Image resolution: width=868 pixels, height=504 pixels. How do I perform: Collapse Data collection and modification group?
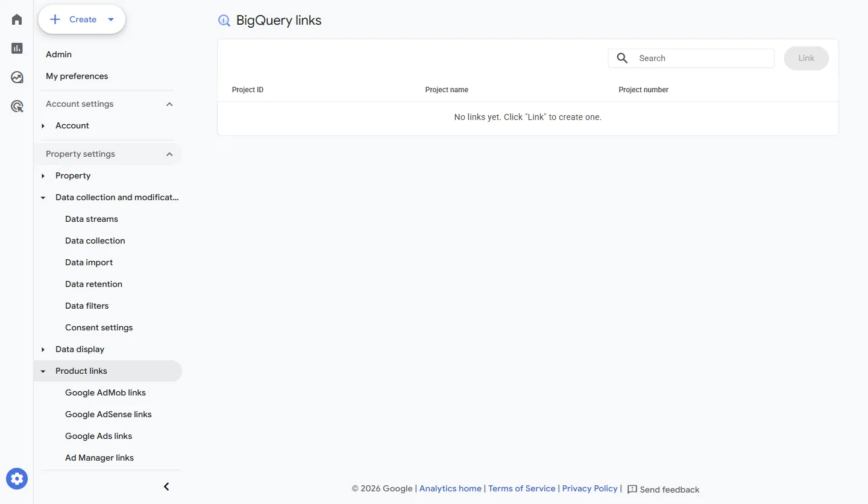point(43,198)
